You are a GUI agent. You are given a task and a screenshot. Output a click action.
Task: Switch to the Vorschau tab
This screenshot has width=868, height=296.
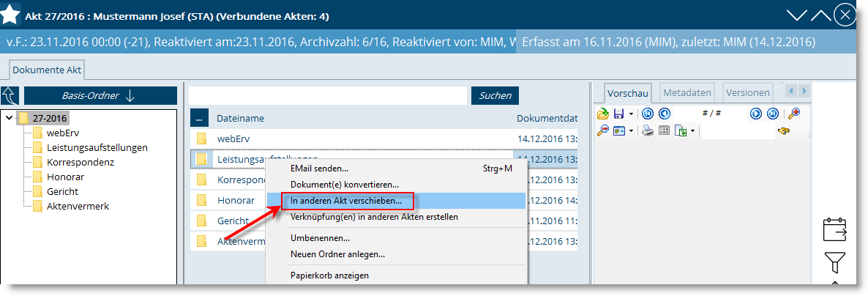627,93
